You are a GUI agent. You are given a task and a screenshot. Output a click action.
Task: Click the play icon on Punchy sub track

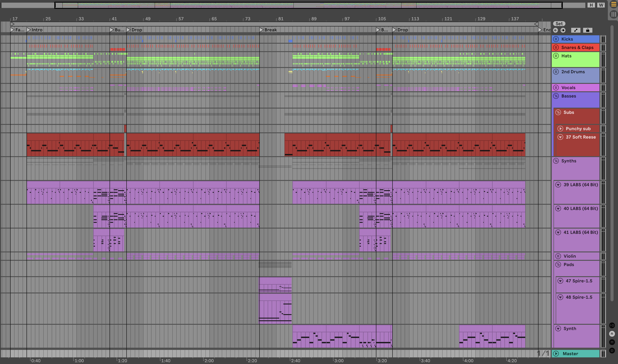pyautogui.click(x=560, y=129)
